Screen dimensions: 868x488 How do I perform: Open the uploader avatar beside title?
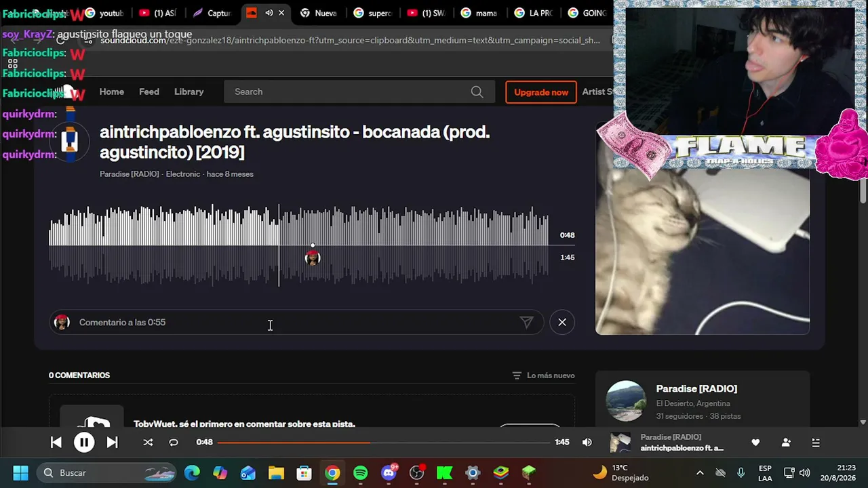tap(69, 142)
